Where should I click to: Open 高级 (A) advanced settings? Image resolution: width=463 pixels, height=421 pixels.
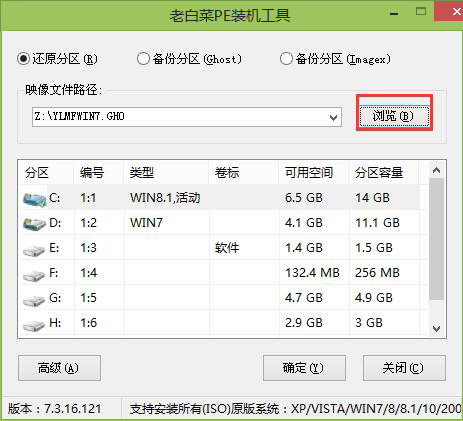pyautogui.click(x=59, y=368)
